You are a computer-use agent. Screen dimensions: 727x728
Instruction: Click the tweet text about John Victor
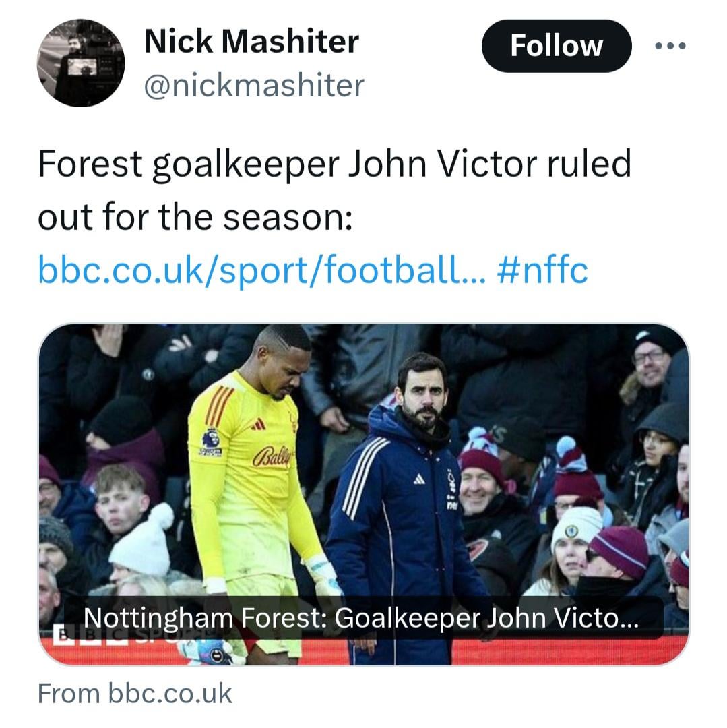(334, 190)
